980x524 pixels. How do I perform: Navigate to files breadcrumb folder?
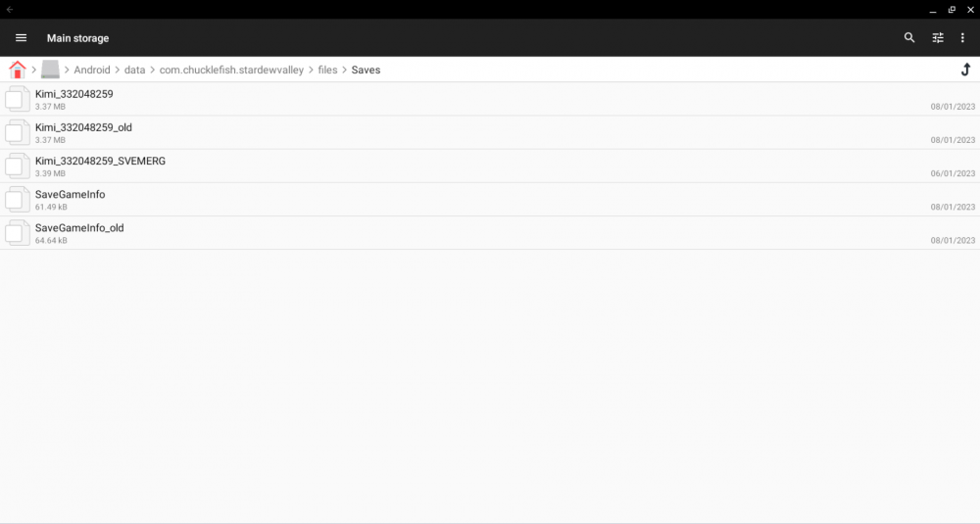tap(327, 70)
